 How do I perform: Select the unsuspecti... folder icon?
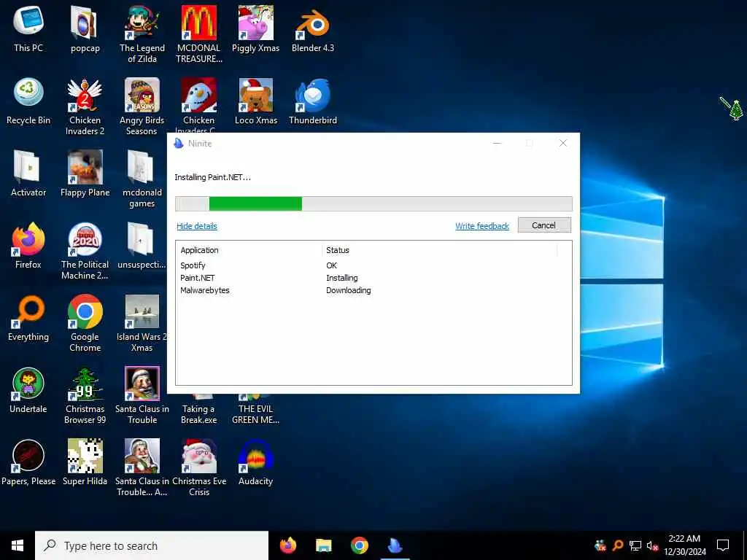tap(142, 245)
